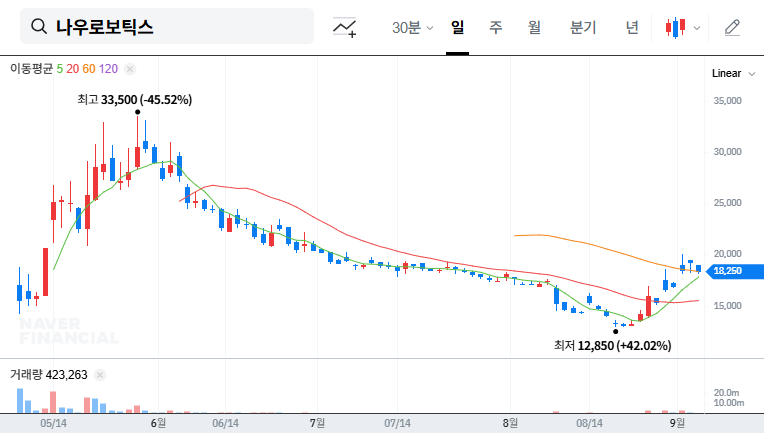
Task: Open the add indicator chart icon
Action: coord(344,27)
